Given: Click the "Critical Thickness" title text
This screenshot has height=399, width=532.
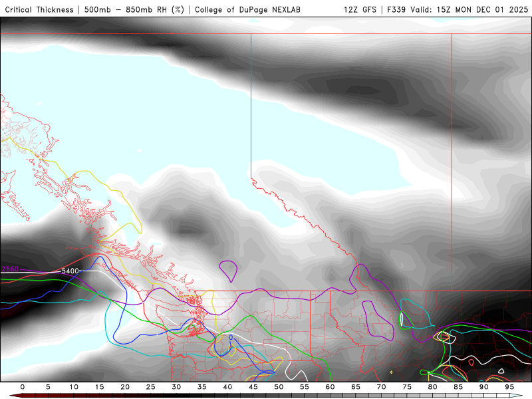Looking at the screenshot, I should 39,9.
